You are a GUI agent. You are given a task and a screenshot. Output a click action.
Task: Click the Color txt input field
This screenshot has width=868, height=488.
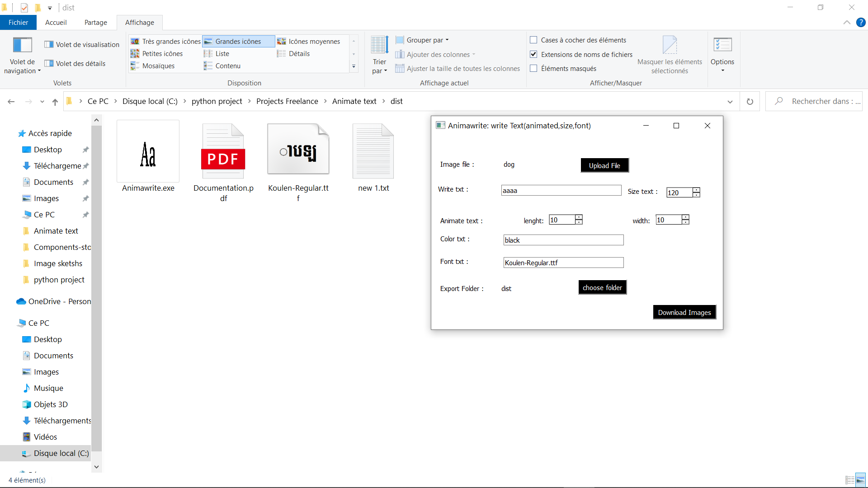tap(563, 240)
